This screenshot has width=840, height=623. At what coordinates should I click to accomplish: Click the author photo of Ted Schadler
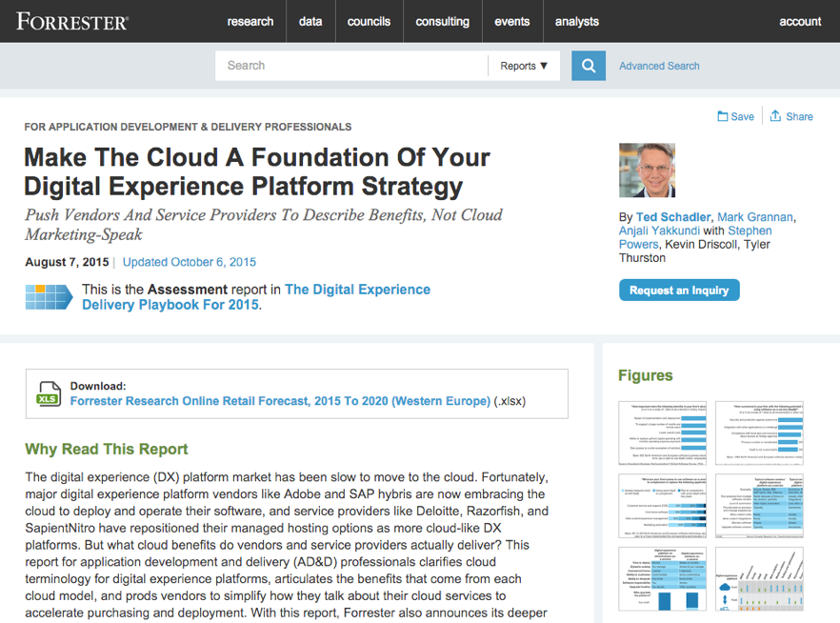[648, 171]
